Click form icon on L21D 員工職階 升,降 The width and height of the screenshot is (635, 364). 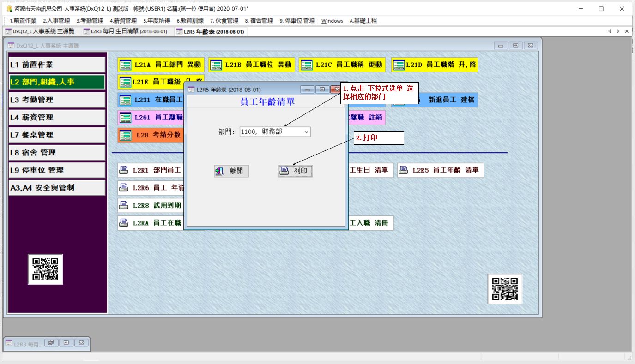pyautogui.click(x=399, y=65)
